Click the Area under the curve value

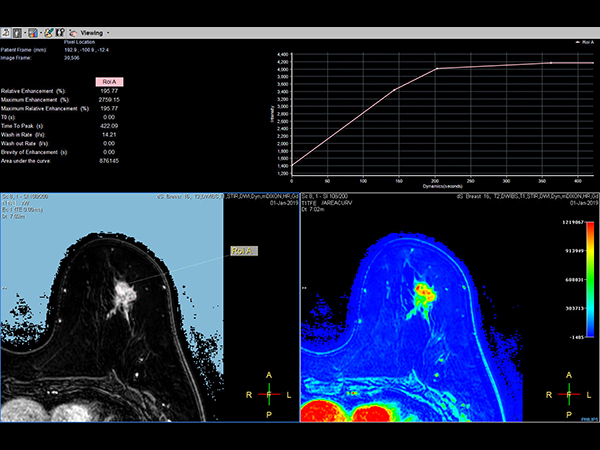pos(109,159)
